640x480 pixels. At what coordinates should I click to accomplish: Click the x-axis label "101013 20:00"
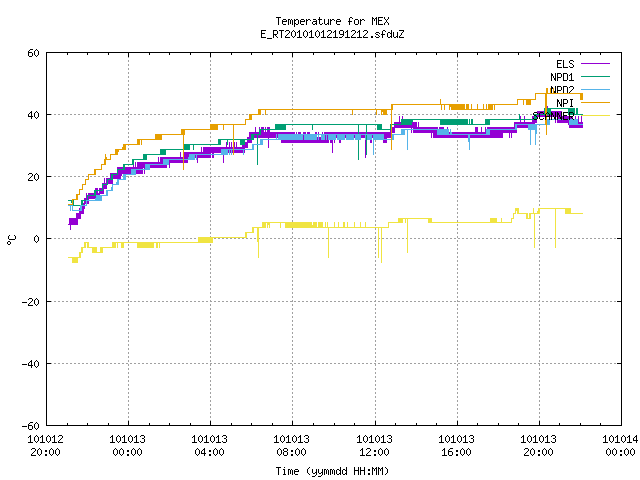coord(538,446)
